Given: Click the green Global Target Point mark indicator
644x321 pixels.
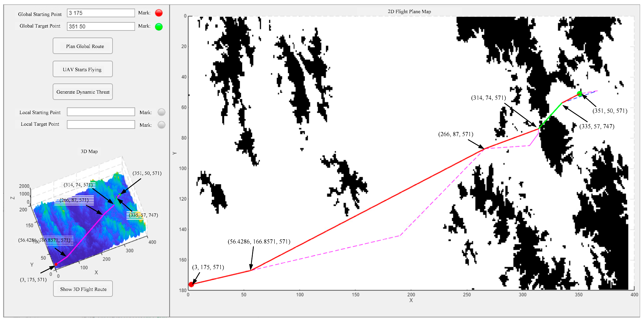Looking at the screenshot, I should click(x=159, y=27).
